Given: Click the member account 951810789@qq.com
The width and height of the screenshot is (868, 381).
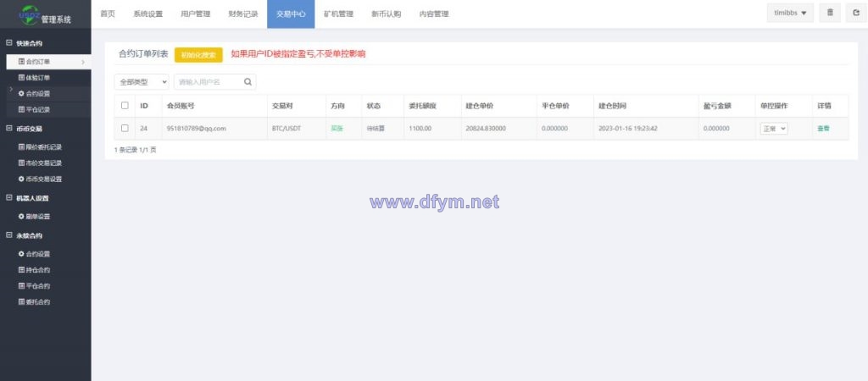Looking at the screenshot, I should pos(196,129).
